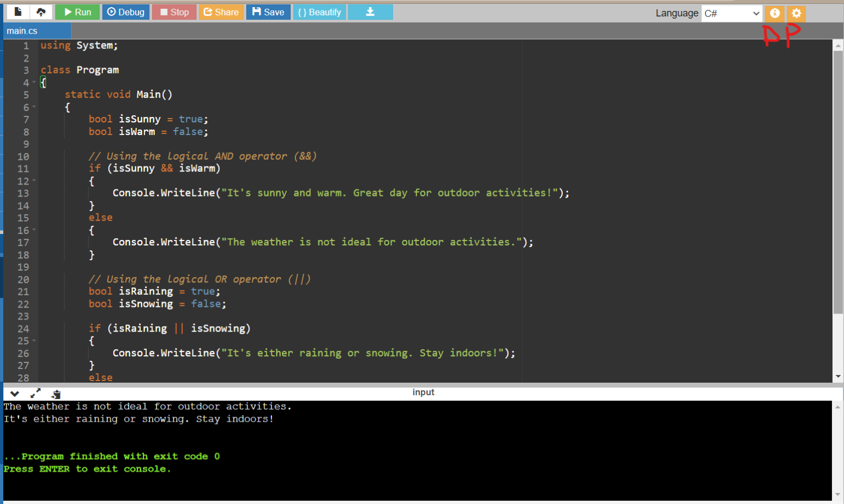
Task: Start the Debug session
Action: (x=125, y=12)
